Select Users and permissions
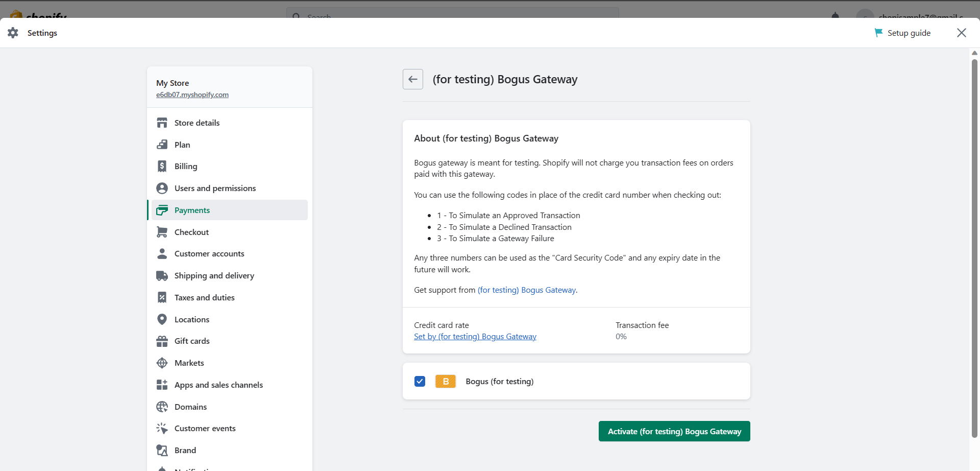Screen dimensions: 980x471 pos(230,188)
